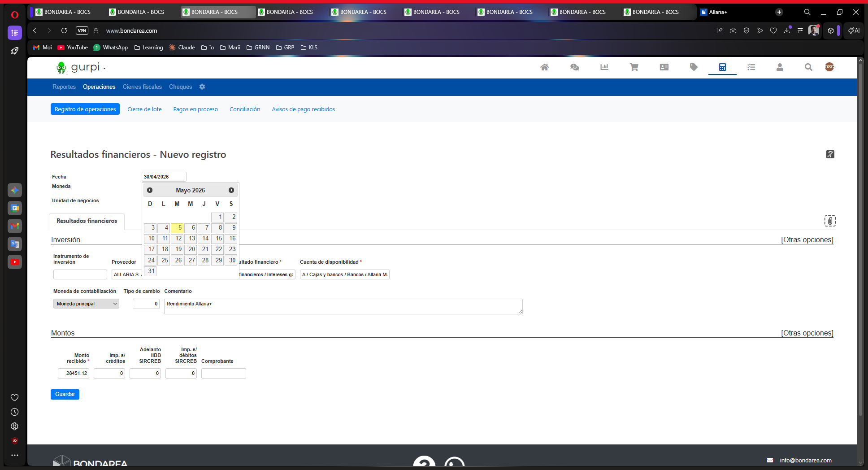Image resolution: width=868 pixels, height=470 pixels.
Task: Click Otras opciones in Montos section
Action: pos(807,333)
